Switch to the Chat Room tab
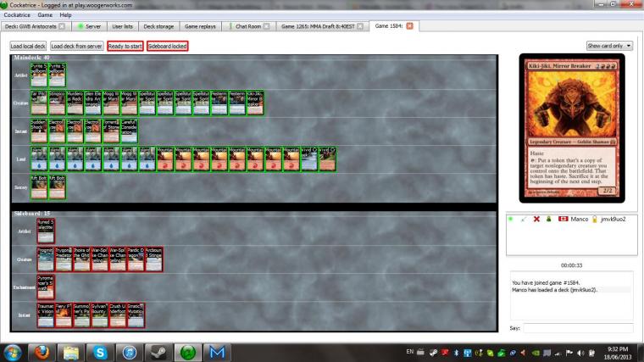This screenshot has height=362, width=644. click(x=248, y=26)
